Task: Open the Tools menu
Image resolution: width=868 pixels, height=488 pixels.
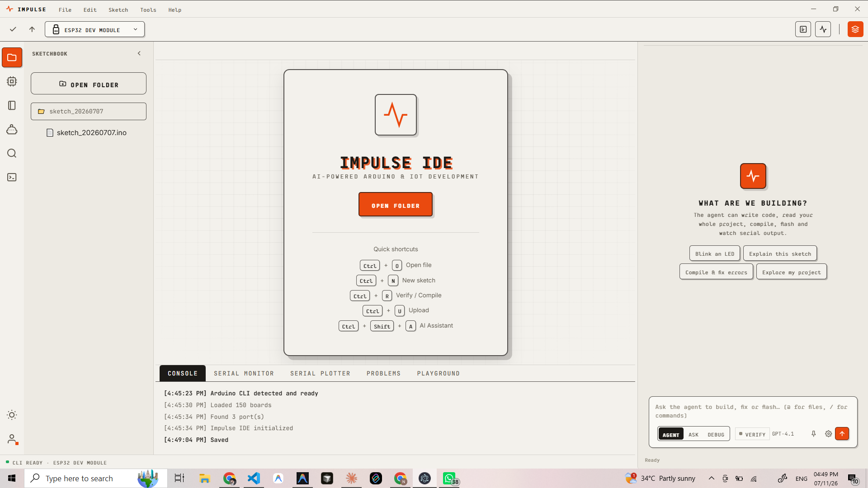Action: tap(148, 10)
